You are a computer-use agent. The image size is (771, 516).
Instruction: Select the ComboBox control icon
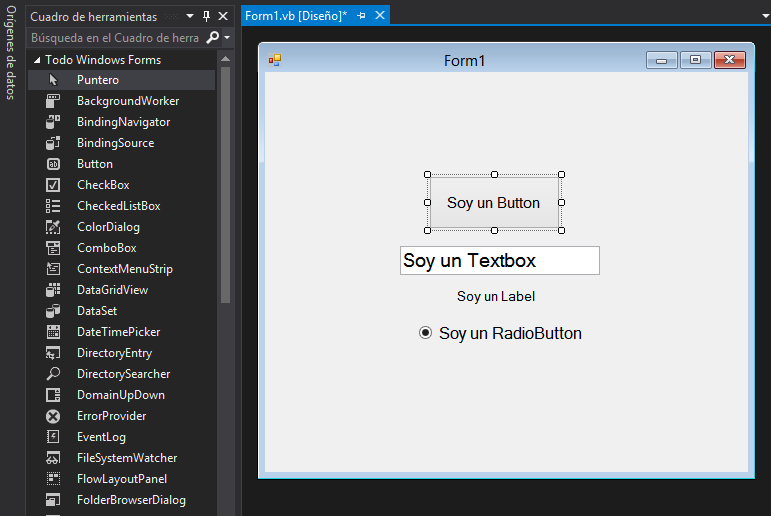(53, 248)
